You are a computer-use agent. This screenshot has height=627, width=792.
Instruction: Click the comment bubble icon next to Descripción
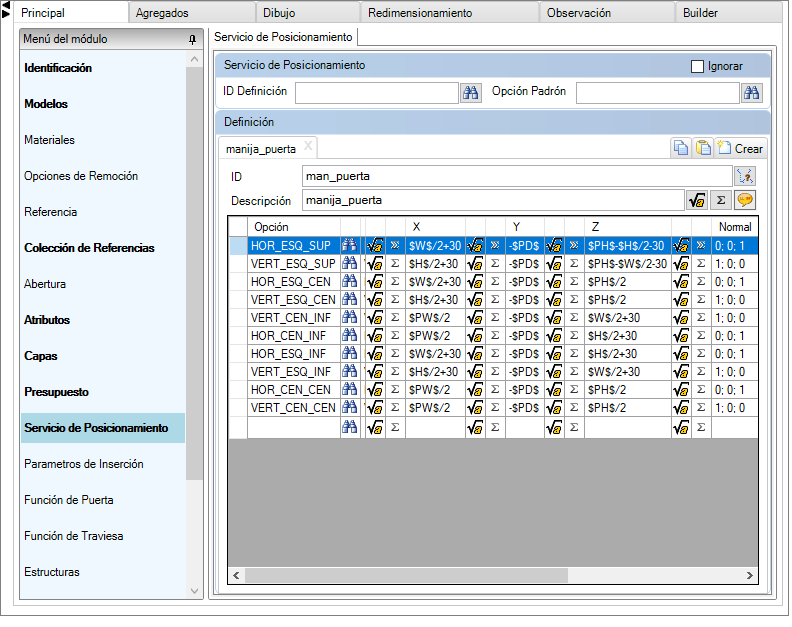click(745, 200)
